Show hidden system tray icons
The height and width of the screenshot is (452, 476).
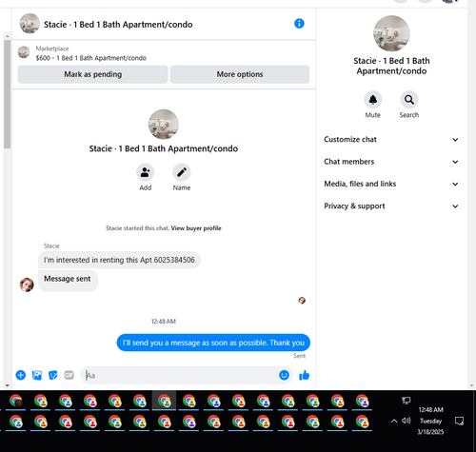point(394,421)
